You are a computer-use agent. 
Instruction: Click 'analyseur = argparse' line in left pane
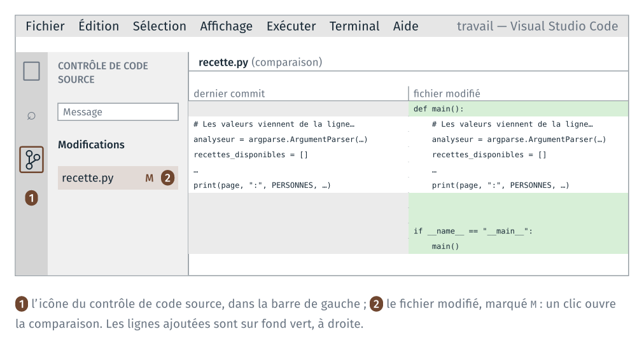[x=281, y=139]
